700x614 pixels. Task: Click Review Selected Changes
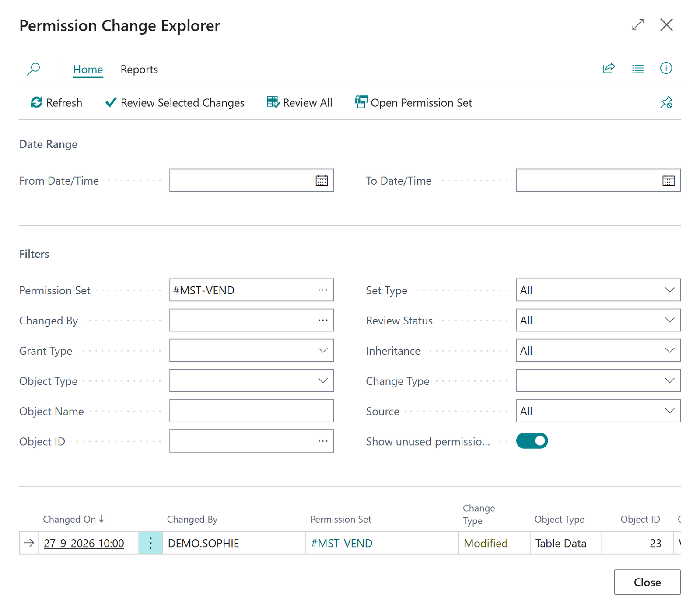click(175, 102)
